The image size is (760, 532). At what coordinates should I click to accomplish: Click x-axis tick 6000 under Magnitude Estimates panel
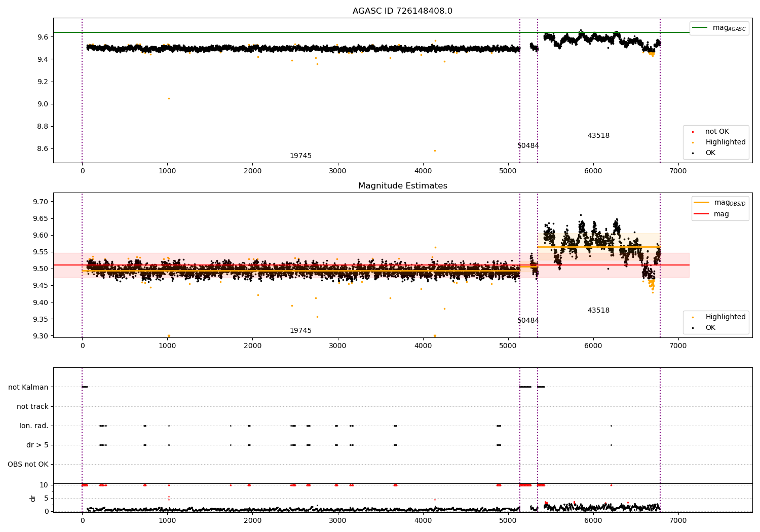click(593, 346)
